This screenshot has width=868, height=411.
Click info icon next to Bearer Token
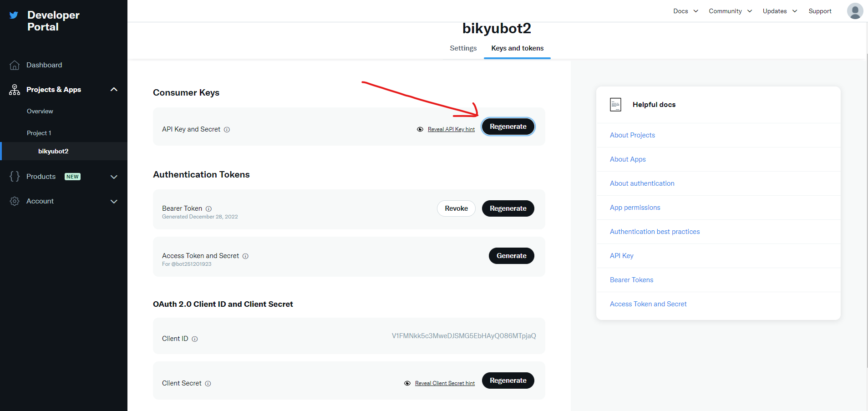coord(209,209)
